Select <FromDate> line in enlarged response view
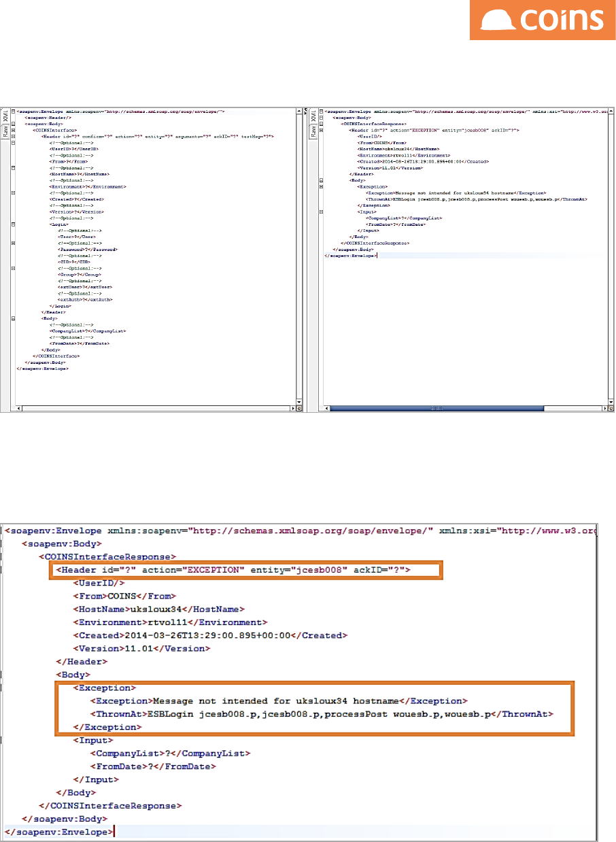616x842 pixels. click(x=153, y=767)
